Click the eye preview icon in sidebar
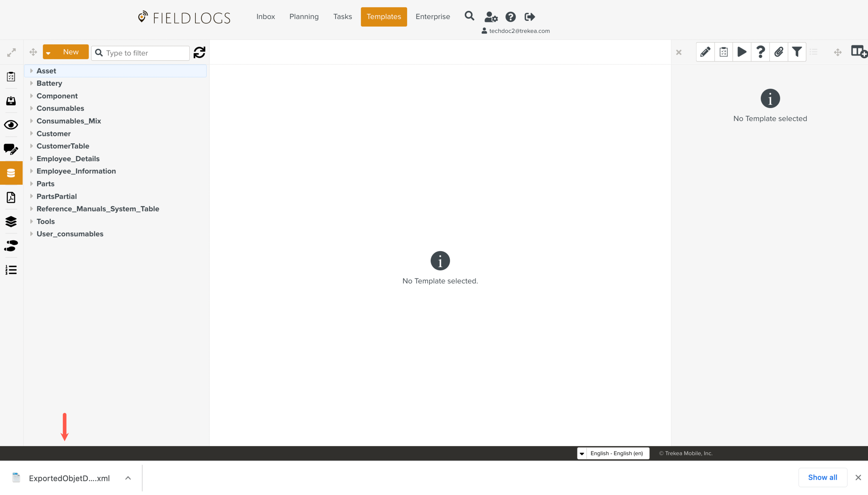868x495 pixels. coord(11,125)
